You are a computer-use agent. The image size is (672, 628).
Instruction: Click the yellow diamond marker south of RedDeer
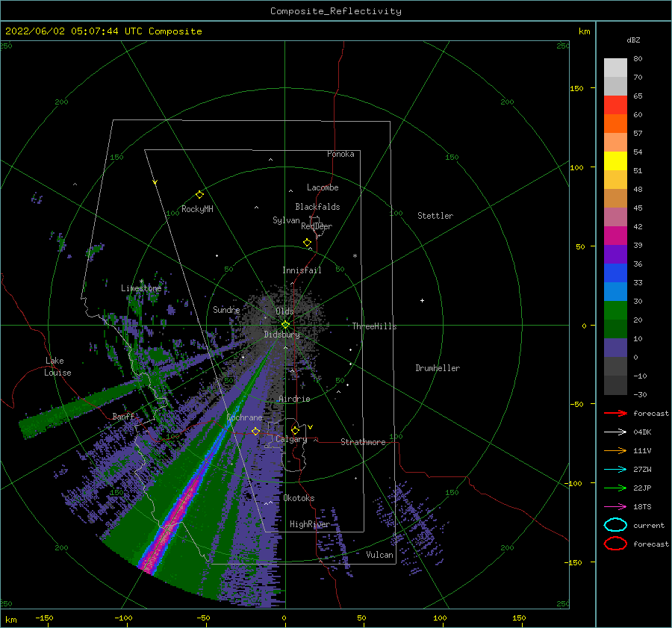coord(307,243)
